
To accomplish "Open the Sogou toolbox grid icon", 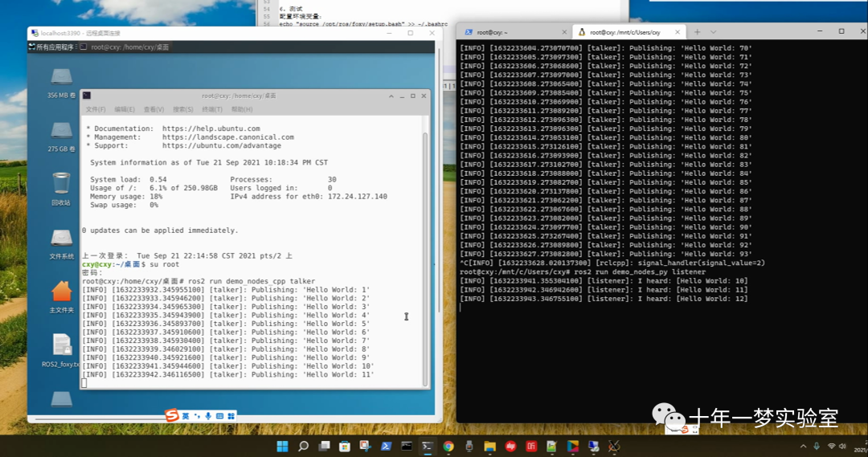I will point(231,416).
